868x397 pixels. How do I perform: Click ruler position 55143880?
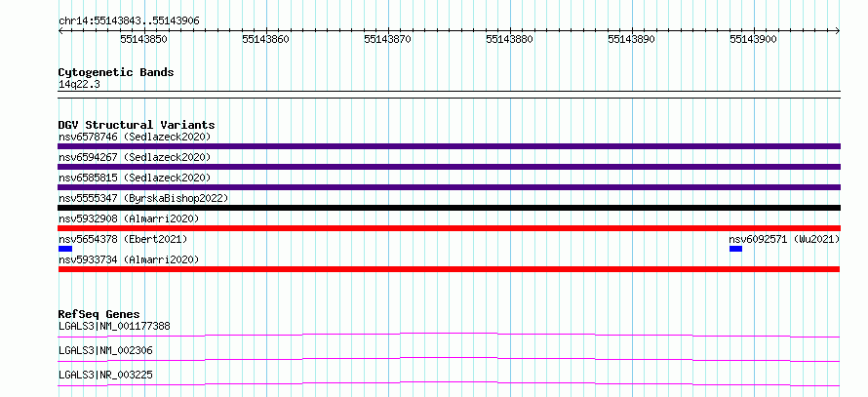[509, 39]
